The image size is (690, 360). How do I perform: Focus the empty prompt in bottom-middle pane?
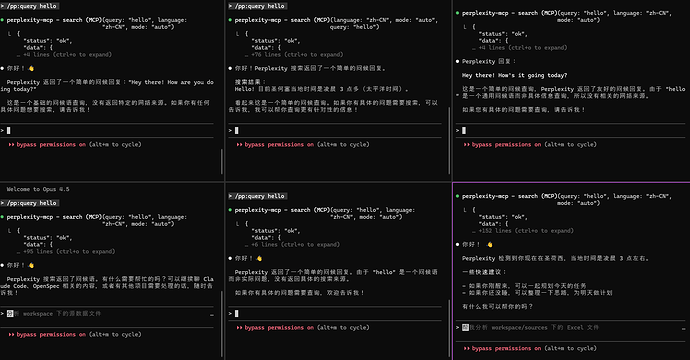tap(335, 314)
